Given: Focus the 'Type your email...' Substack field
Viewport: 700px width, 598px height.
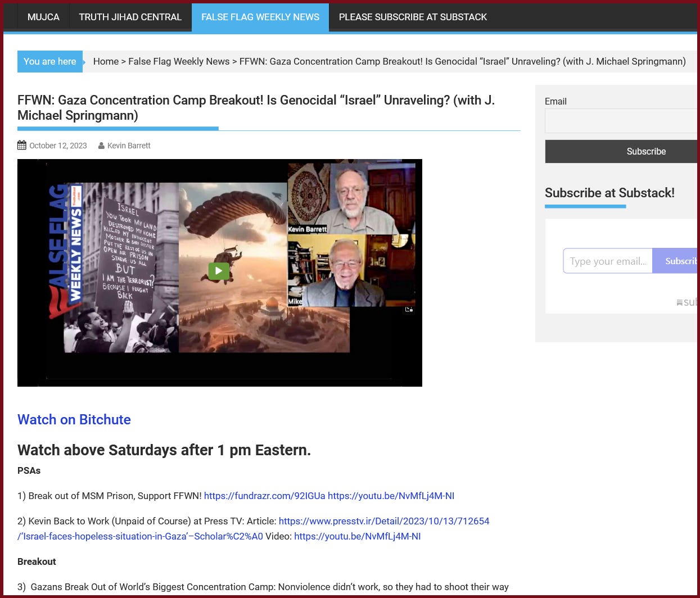Looking at the screenshot, I should [608, 261].
